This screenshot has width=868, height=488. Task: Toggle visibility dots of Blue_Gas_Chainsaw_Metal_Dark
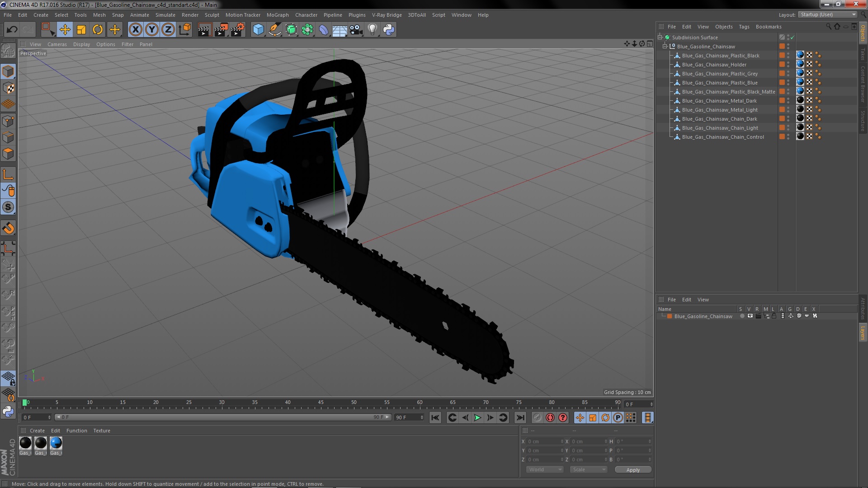(788, 101)
